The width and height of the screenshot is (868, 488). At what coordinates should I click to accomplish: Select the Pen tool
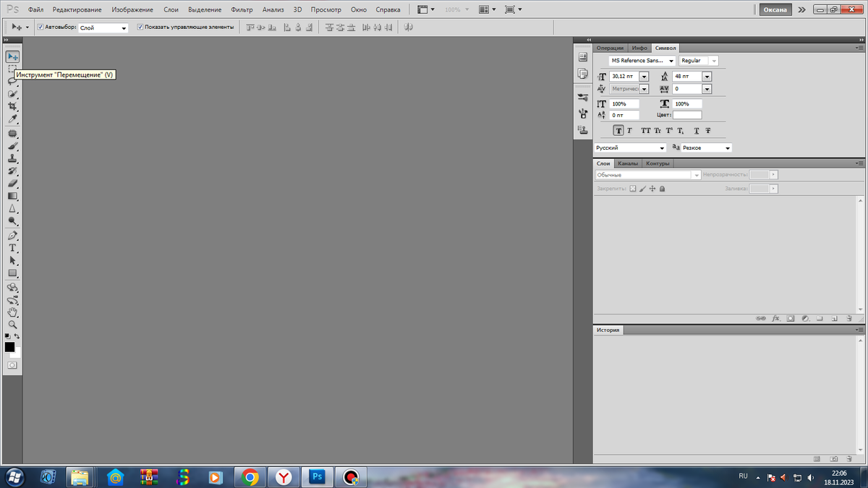click(x=12, y=236)
